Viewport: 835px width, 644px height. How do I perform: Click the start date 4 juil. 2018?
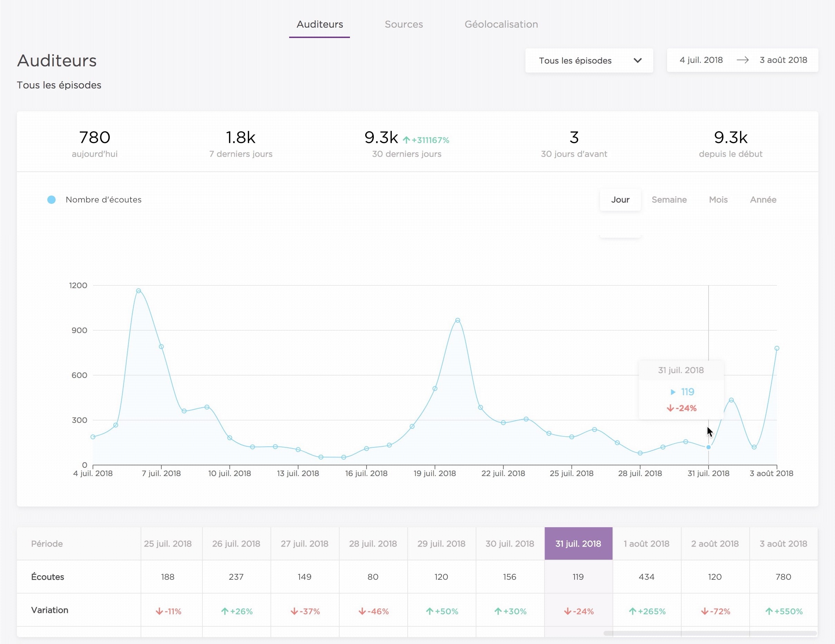(x=701, y=60)
